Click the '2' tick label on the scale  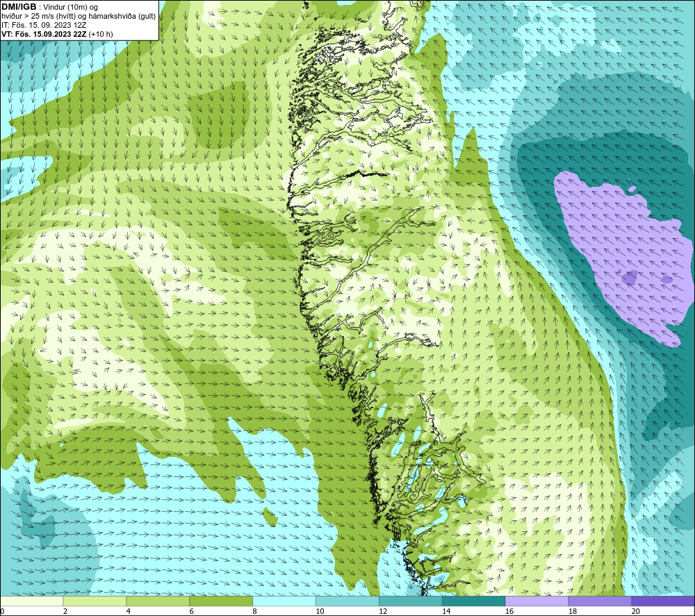pyautogui.click(x=65, y=611)
